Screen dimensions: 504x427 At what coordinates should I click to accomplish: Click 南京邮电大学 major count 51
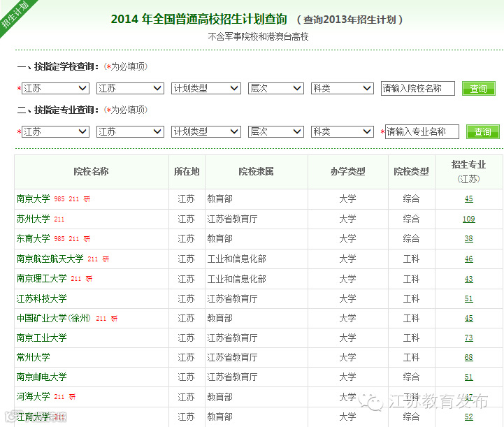468,377
